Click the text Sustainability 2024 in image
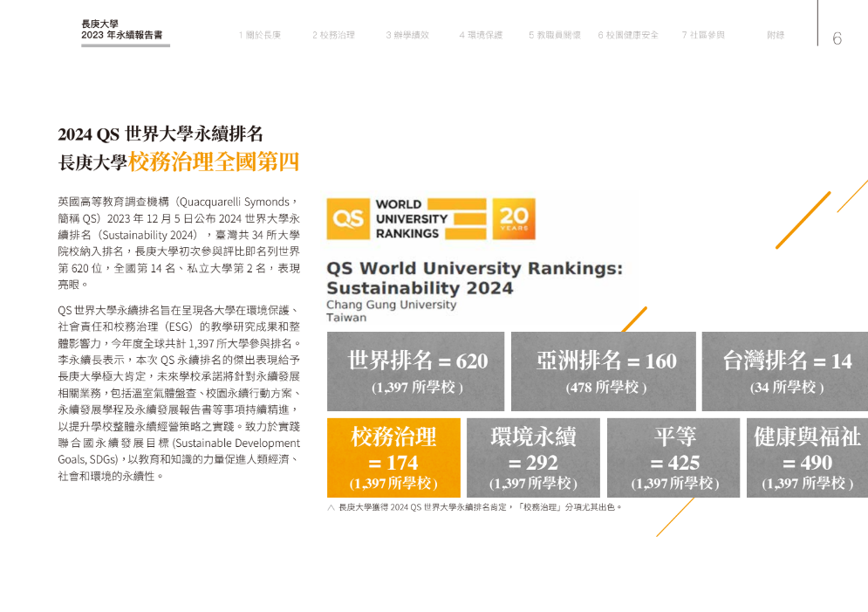 point(420,288)
